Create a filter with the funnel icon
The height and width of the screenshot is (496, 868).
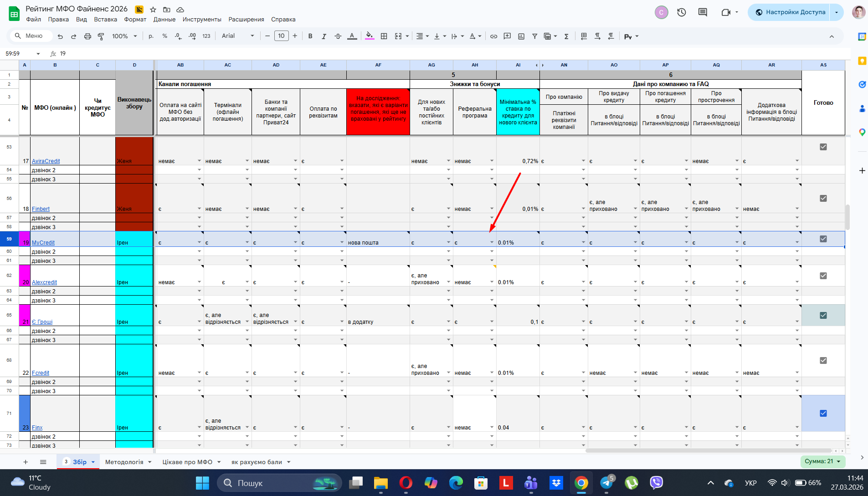coord(535,36)
